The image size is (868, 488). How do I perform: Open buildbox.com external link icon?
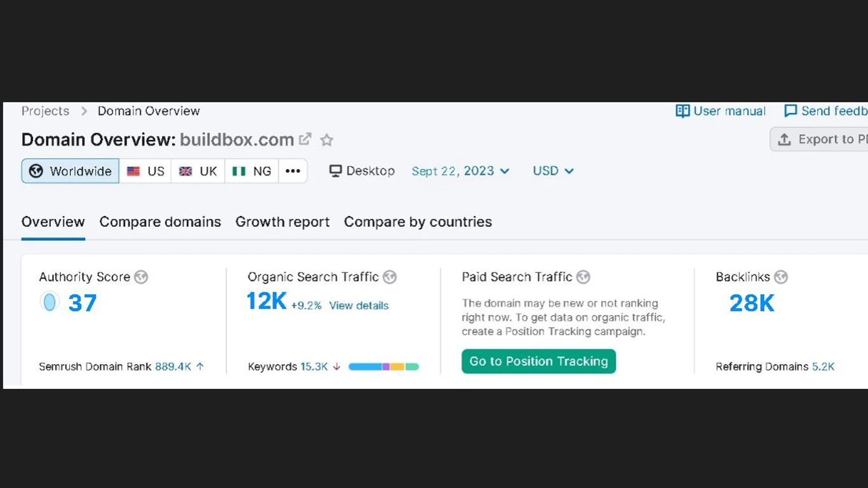point(306,139)
